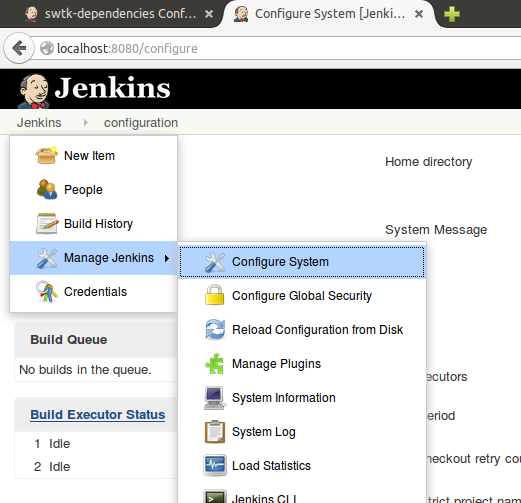
Task: Click the padlock icon for Global Security
Action: pyautogui.click(x=214, y=295)
